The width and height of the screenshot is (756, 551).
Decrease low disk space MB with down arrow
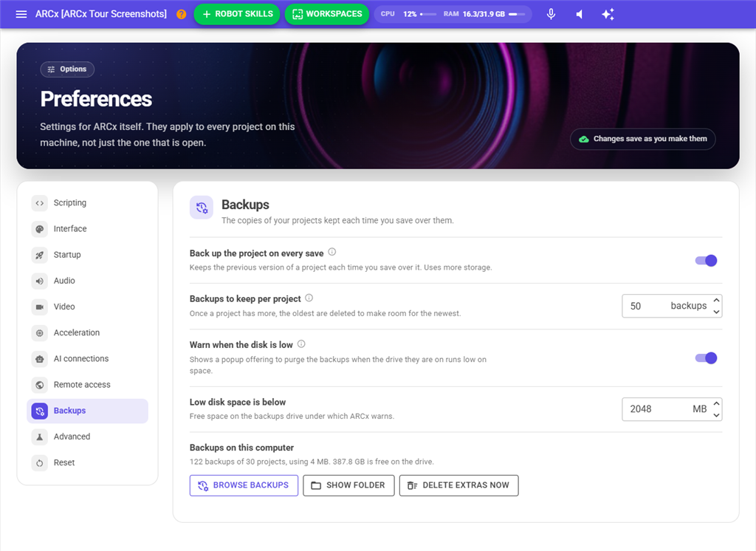(x=716, y=415)
